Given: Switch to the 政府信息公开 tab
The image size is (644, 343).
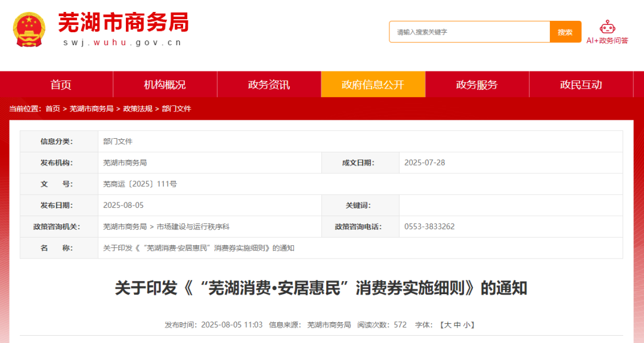Looking at the screenshot, I should pyautogui.click(x=373, y=85).
